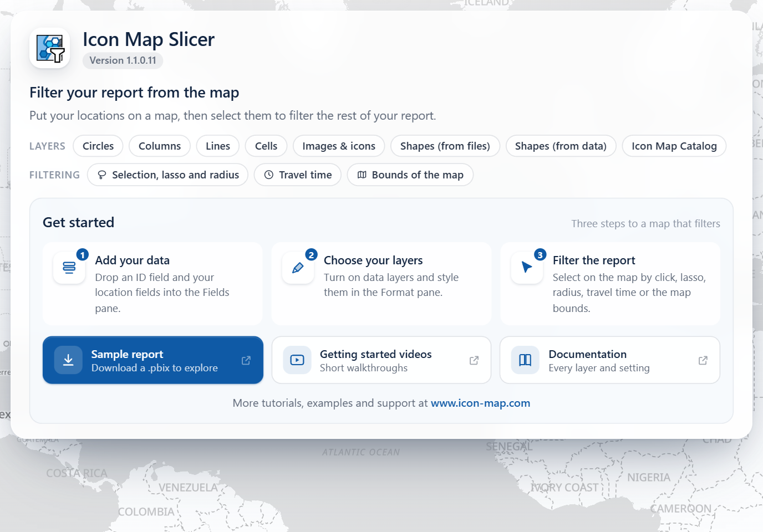Pick the Cells layer chip
Viewport: 763px width, 532px height.
pyautogui.click(x=266, y=146)
